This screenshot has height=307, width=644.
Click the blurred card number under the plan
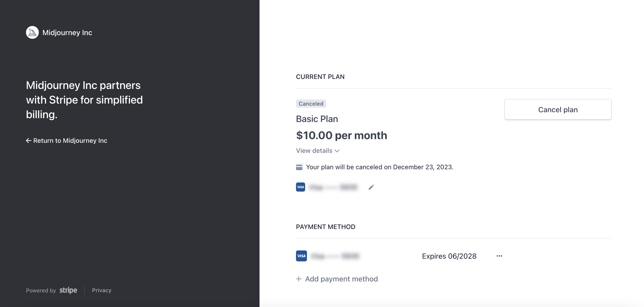[x=334, y=187]
